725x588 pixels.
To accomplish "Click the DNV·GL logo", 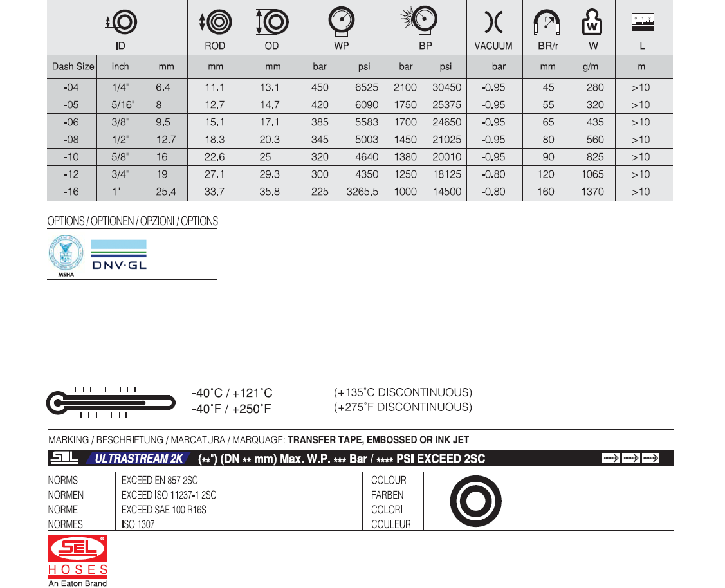I will click(118, 255).
